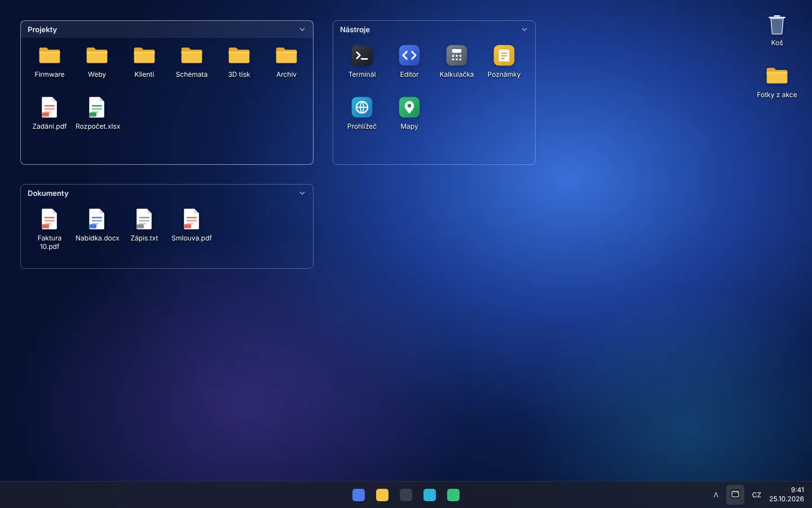Click the Projekty group title
812x508 pixels.
click(x=42, y=29)
